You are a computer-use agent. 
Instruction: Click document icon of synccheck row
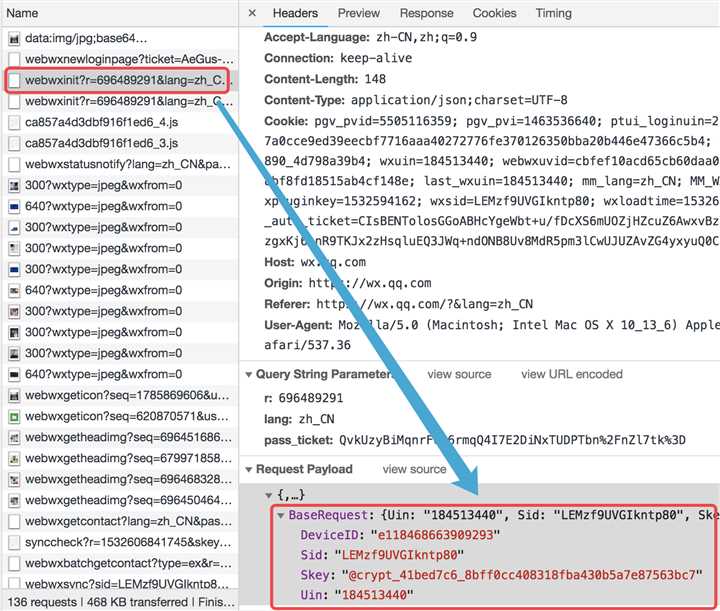coord(14,543)
